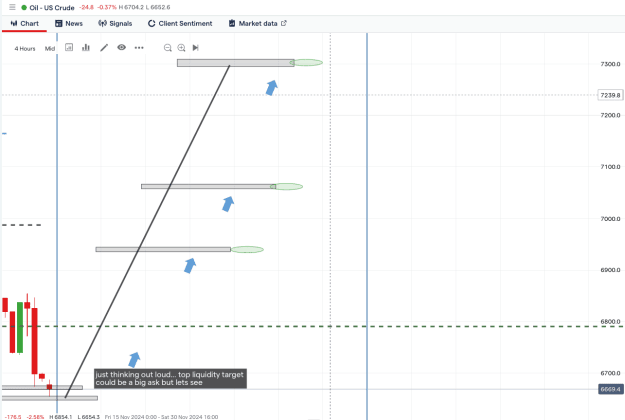625x420 pixels.
Task: Select the chart type icon
Action: 69,47
